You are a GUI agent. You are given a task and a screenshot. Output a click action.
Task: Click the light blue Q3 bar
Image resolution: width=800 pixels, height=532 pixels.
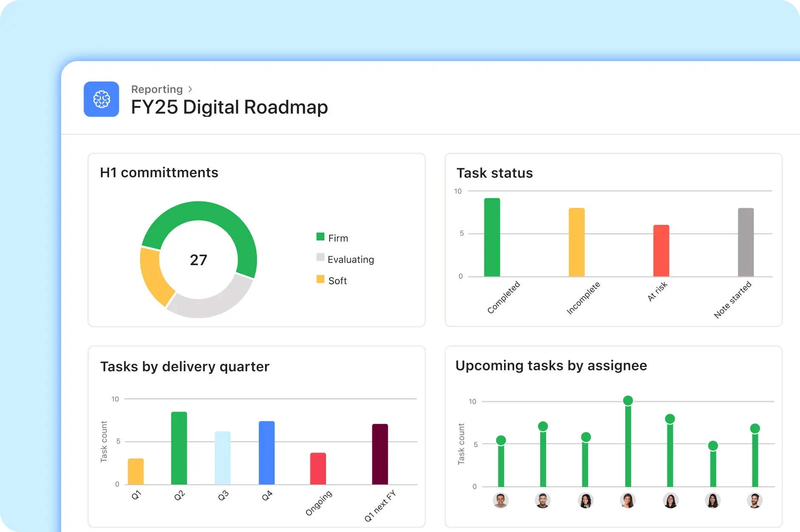223,458
